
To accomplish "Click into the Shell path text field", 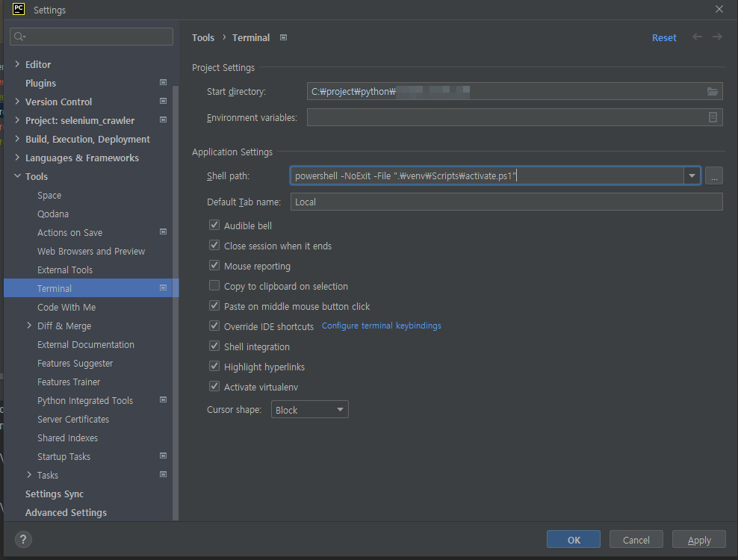I will tap(487, 176).
